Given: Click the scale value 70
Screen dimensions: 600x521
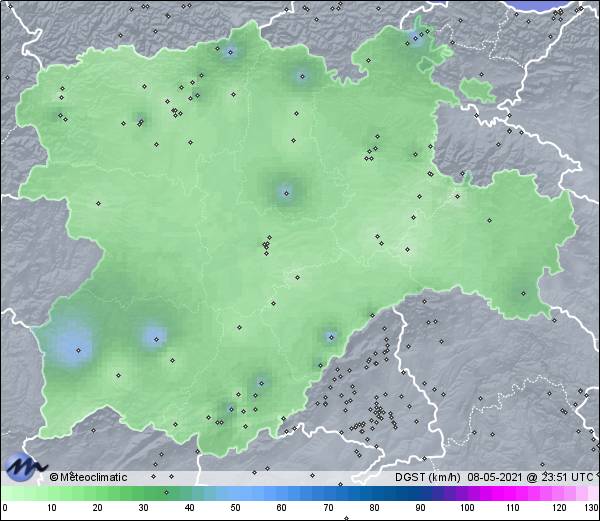Looking at the screenshot, I should click(328, 508).
